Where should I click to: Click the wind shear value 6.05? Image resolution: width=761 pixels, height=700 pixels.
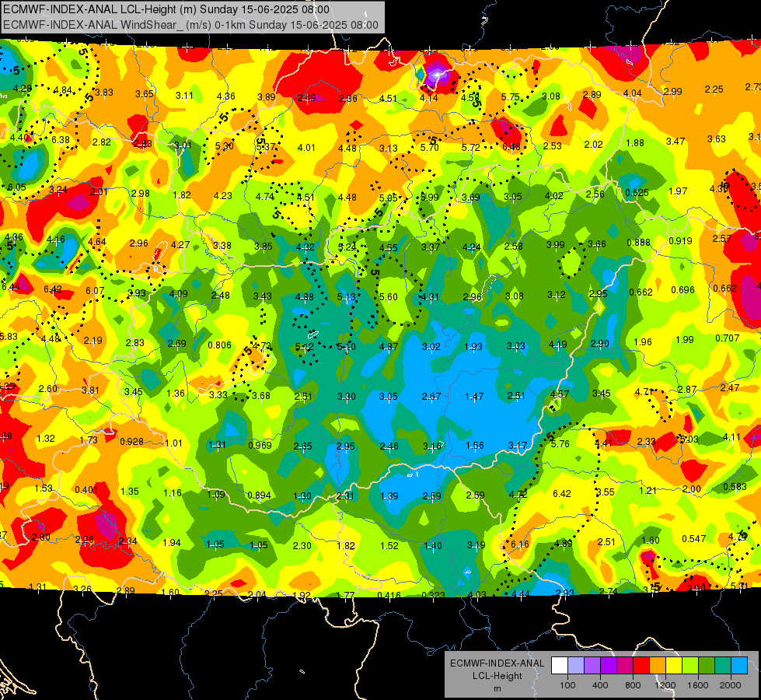point(16,187)
